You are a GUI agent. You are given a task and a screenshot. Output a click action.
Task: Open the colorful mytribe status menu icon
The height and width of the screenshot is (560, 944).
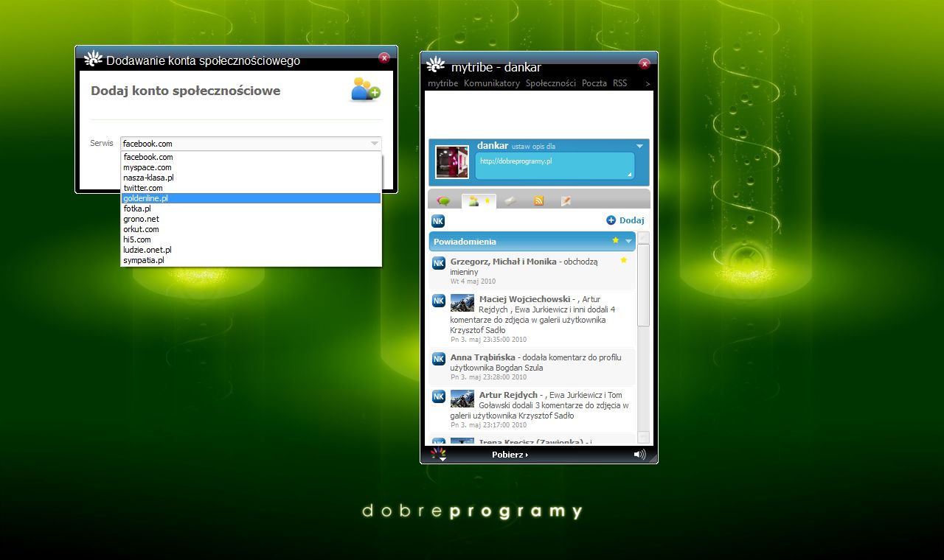click(x=439, y=455)
